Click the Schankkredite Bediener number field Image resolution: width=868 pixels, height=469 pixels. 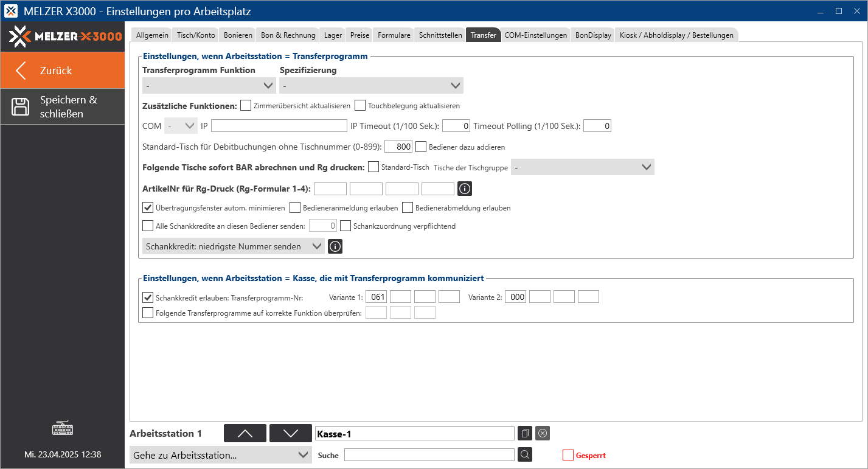pos(323,226)
